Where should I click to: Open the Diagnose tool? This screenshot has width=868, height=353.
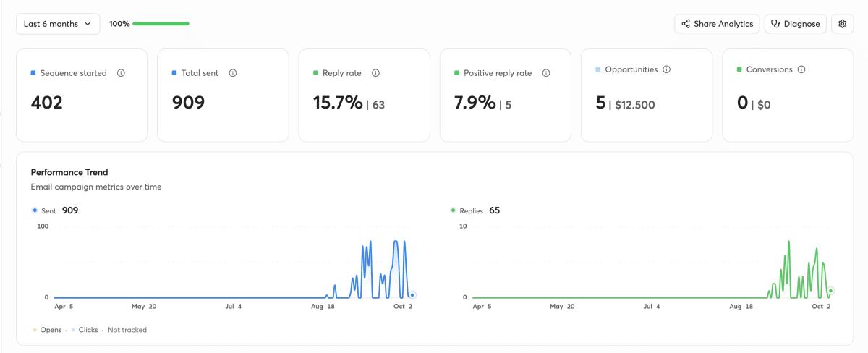click(795, 24)
